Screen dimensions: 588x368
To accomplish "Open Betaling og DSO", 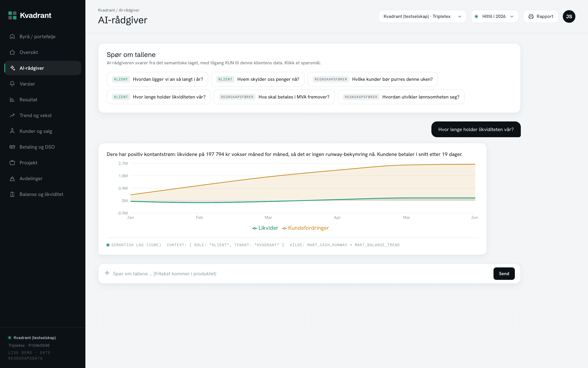I will (x=43, y=147).
